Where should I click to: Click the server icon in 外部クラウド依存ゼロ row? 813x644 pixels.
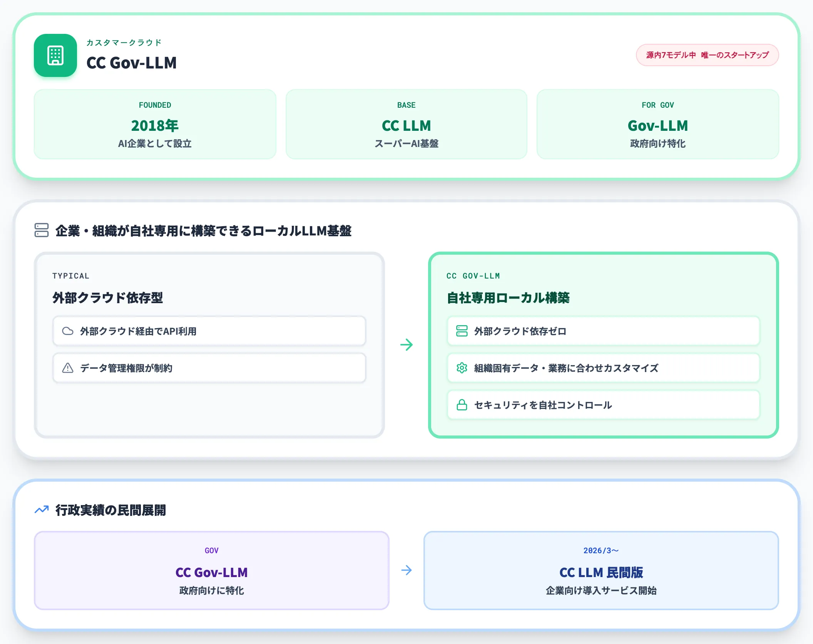pos(462,331)
